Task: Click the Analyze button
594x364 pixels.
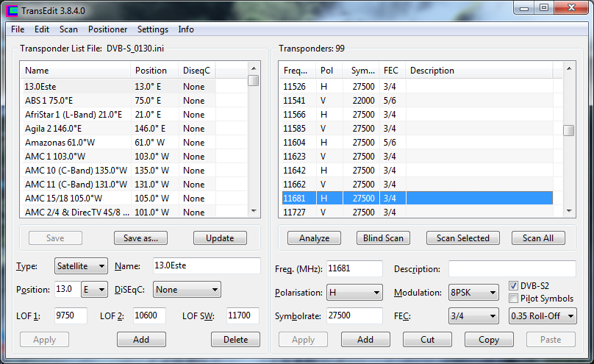Action: point(309,238)
